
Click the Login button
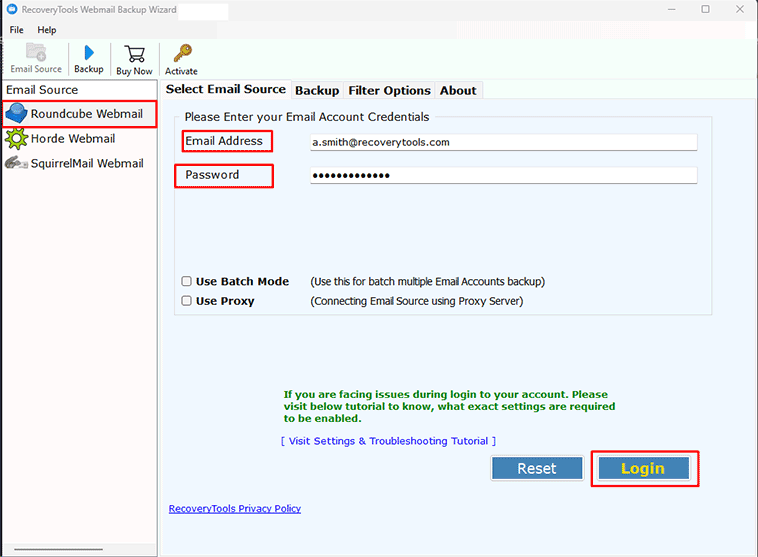point(643,469)
